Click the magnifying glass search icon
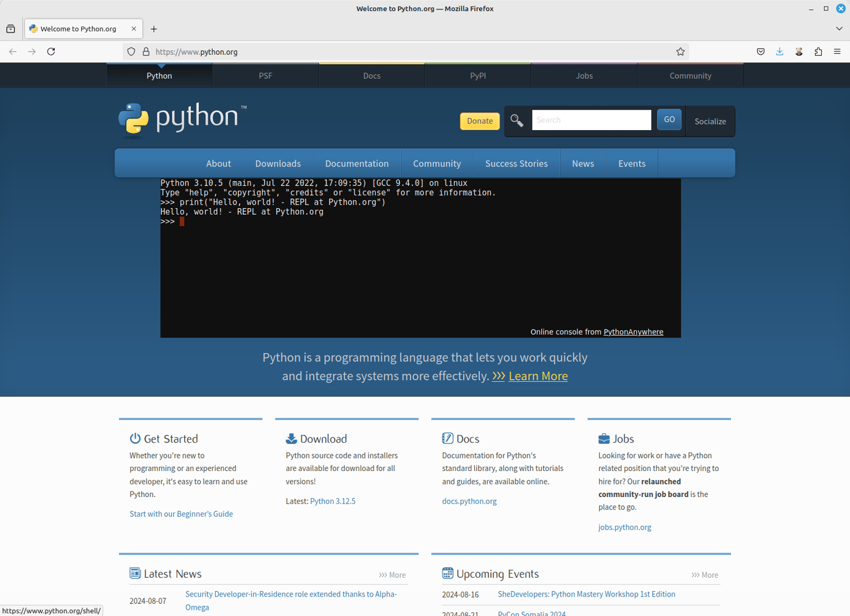This screenshot has height=616, width=850. 517,120
